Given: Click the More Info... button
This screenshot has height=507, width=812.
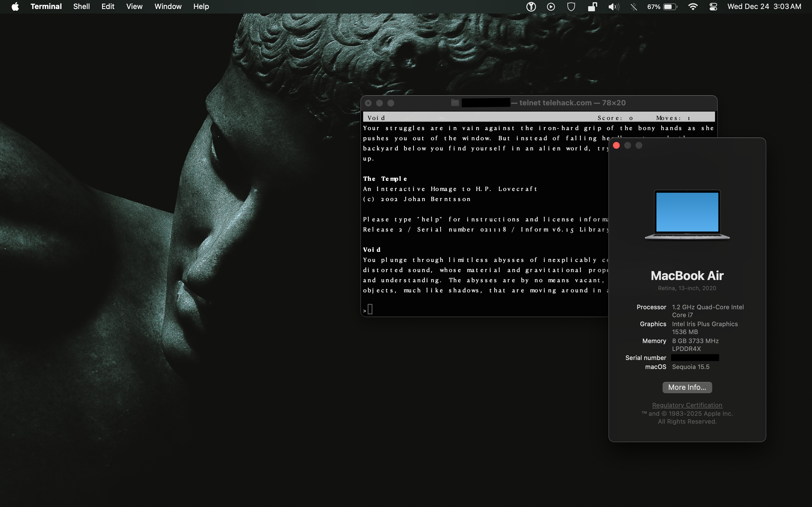Looking at the screenshot, I should pos(687,387).
